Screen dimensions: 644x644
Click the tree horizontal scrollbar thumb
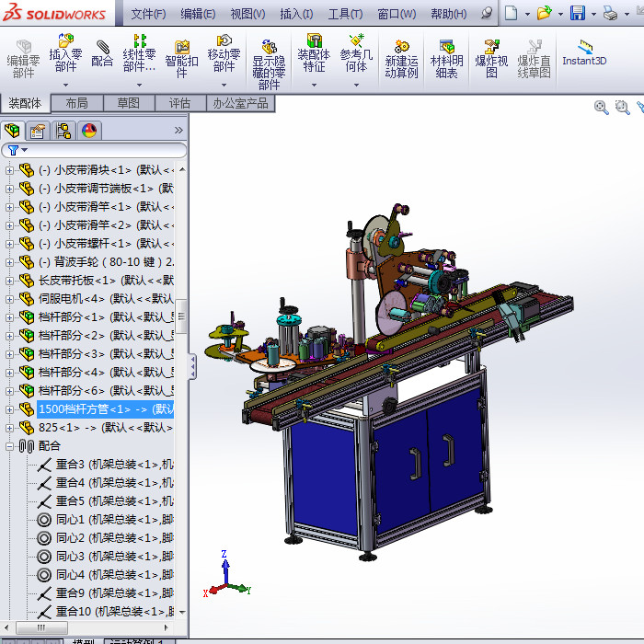pos(41,627)
